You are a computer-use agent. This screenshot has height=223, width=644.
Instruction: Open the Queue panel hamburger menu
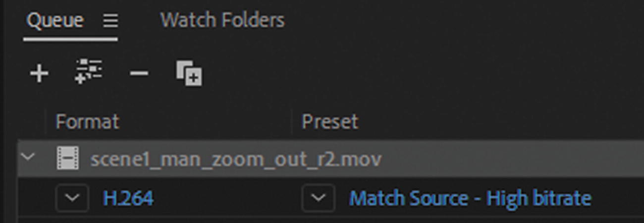[110, 20]
